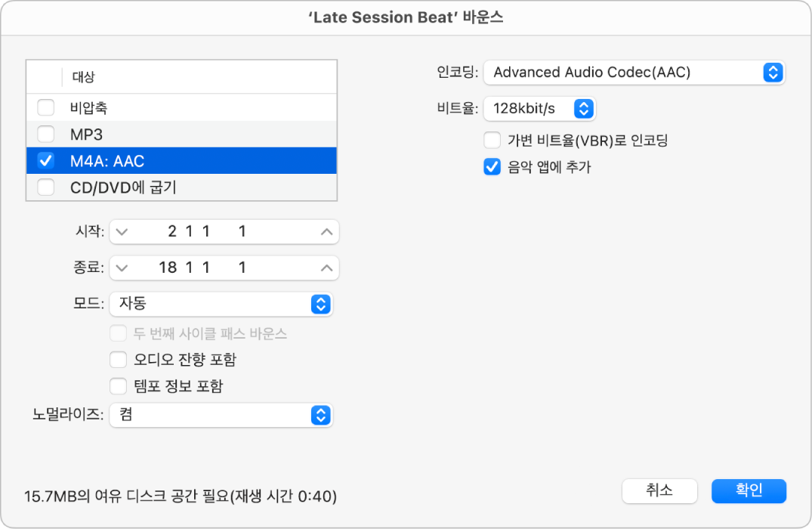Uncheck the M4A: AAC destination checkbox
Image resolution: width=812 pixels, height=529 pixels.
pyautogui.click(x=46, y=160)
